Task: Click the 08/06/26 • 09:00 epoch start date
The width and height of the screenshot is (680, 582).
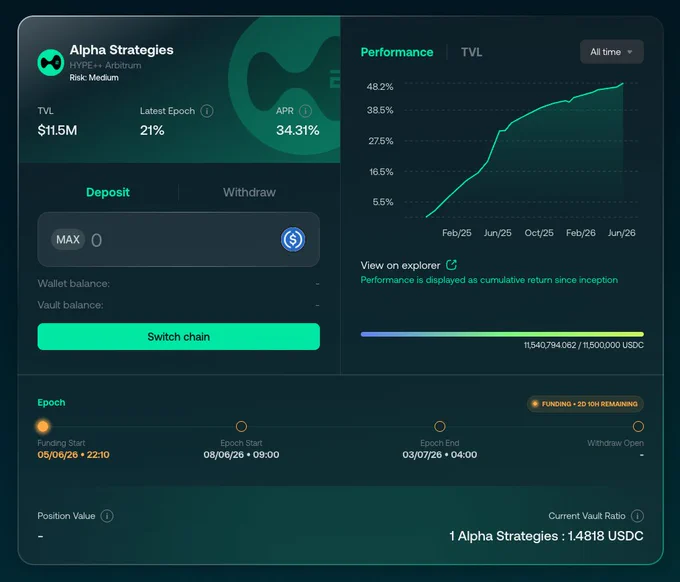Action: [241, 454]
